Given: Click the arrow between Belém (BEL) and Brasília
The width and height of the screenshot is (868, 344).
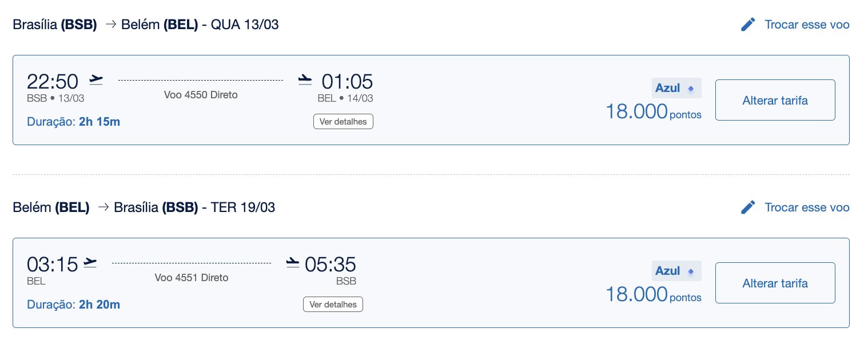Looking at the screenshot, I should coord(103,208).
